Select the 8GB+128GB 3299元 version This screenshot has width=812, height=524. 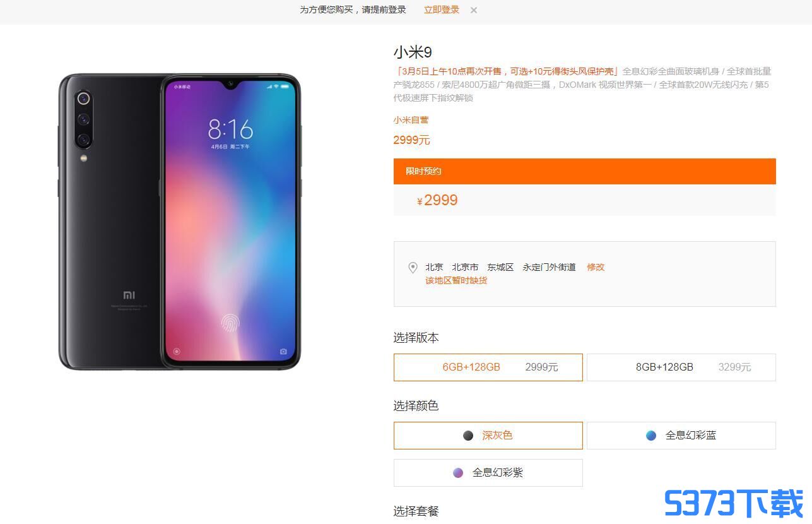(x=681, y=367)
